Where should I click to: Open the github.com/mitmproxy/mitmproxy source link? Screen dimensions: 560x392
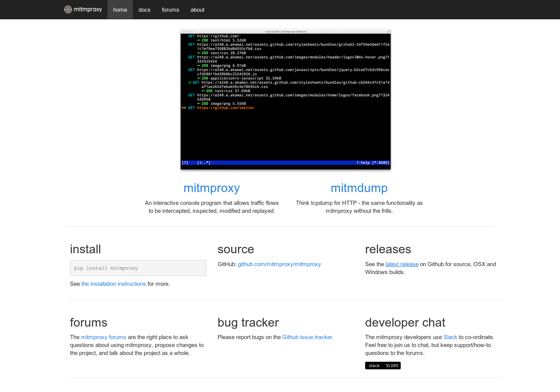coord(279,264)
